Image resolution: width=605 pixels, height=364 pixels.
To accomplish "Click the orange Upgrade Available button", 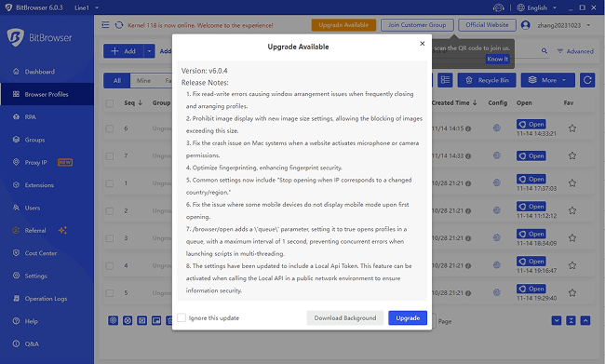I will pyautogui.click(x=343, y=25).
